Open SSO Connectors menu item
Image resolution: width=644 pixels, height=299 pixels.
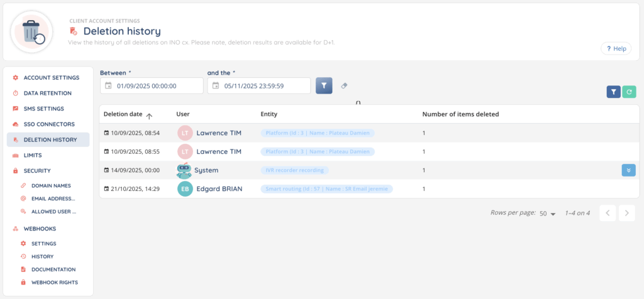coord(49,124)
